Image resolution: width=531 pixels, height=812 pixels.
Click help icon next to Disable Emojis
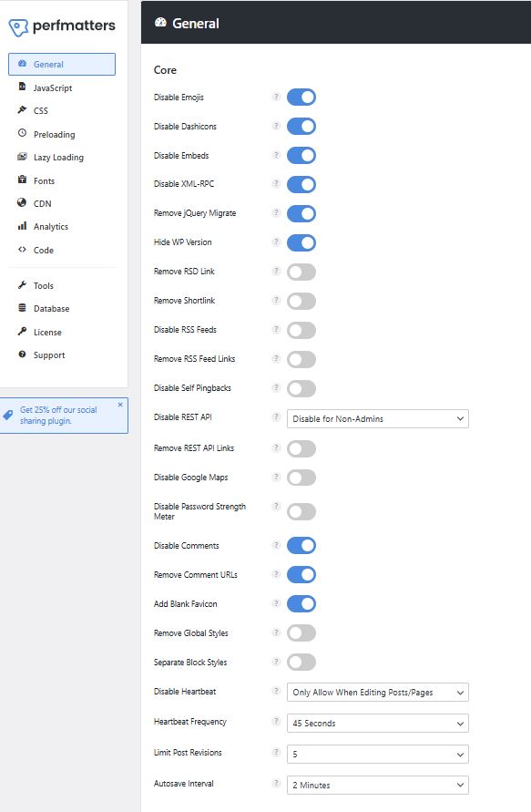276,97
